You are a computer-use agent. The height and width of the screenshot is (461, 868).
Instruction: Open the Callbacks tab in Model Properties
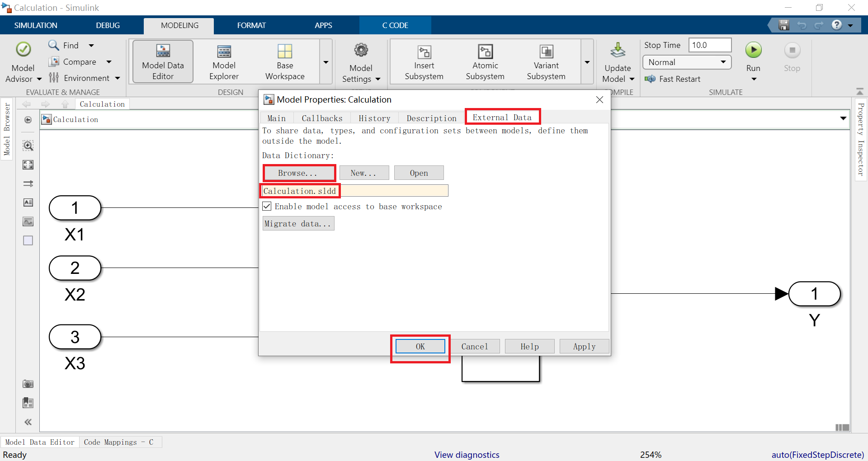pyautogui.click(x=322, y=118)
